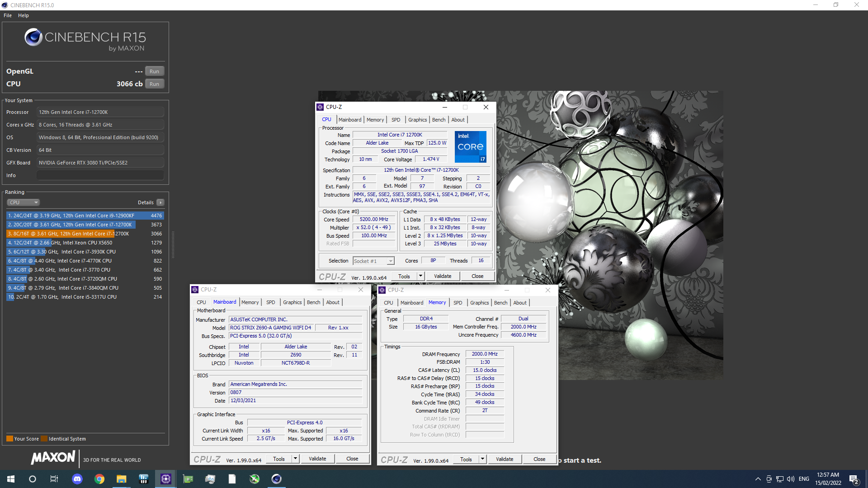The height and width of the screenshot is (488, 868).
Task: Open Socket #1 selection dropdown
Action: 374,261
